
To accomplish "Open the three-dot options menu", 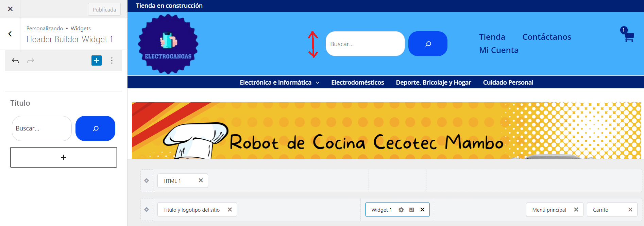I will (x=112, y=60).
